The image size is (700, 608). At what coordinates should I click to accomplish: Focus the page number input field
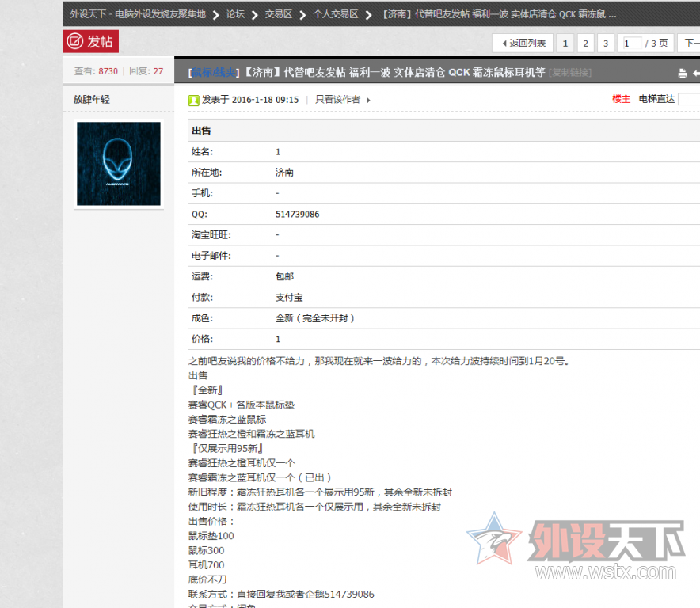pos(633,44)
